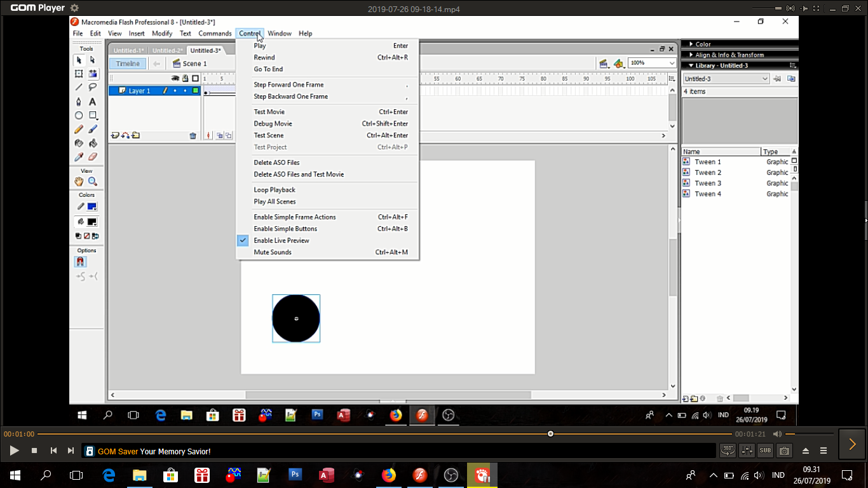Click the delete layer trash icon
Screen dimensions: 868x488
(x=193, y=136)
